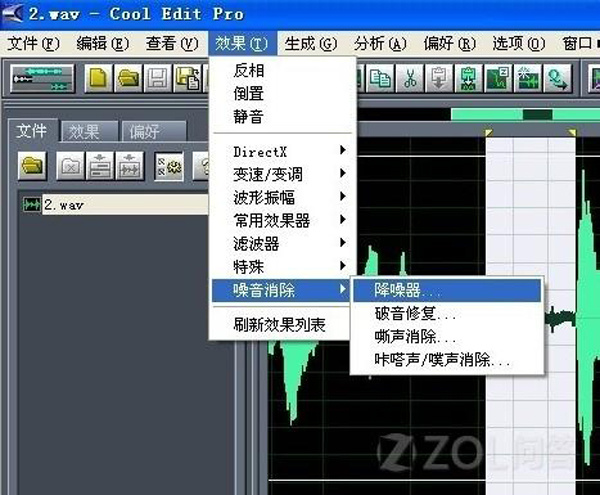The height and width of the screenshot is (495, 600).
Task: Open file using the file panel folder icon
Action: tap(33, 165)
